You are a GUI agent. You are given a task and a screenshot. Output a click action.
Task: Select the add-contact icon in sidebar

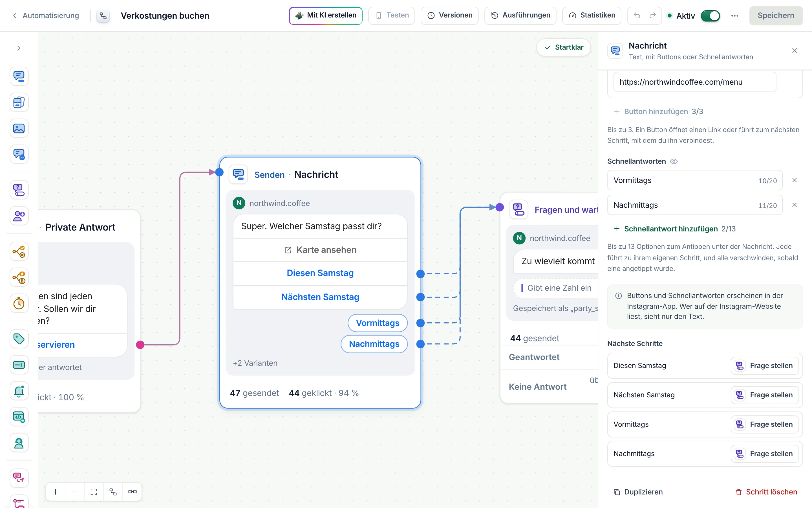(19, 216)
